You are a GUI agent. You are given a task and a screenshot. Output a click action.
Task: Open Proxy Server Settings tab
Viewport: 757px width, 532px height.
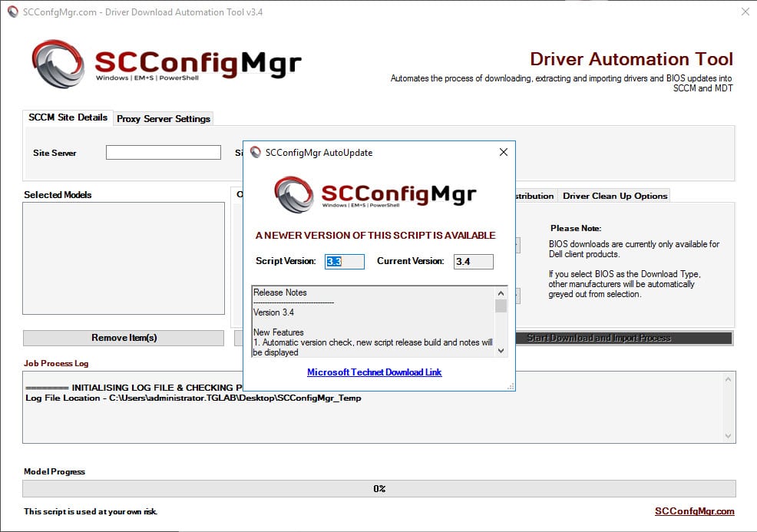click(x=164, y=119)
